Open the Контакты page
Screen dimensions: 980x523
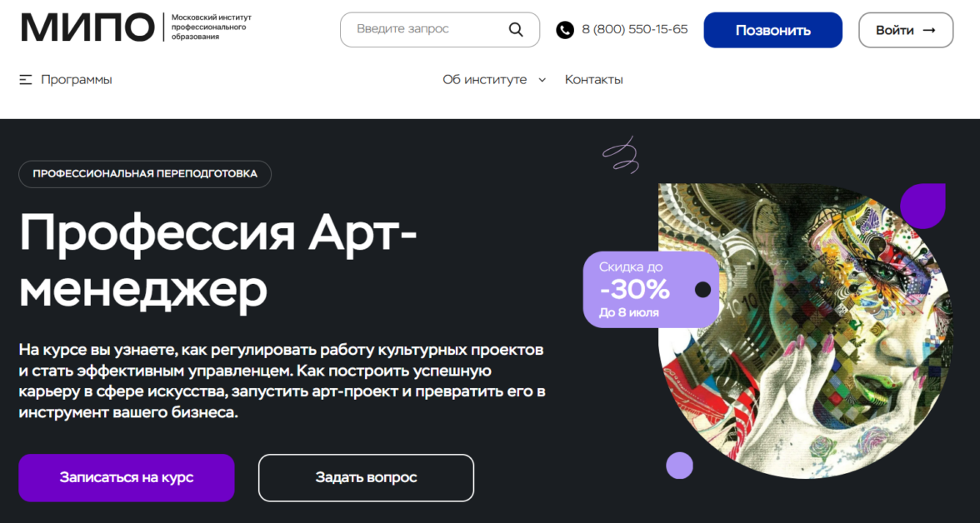tap(593, 80)
